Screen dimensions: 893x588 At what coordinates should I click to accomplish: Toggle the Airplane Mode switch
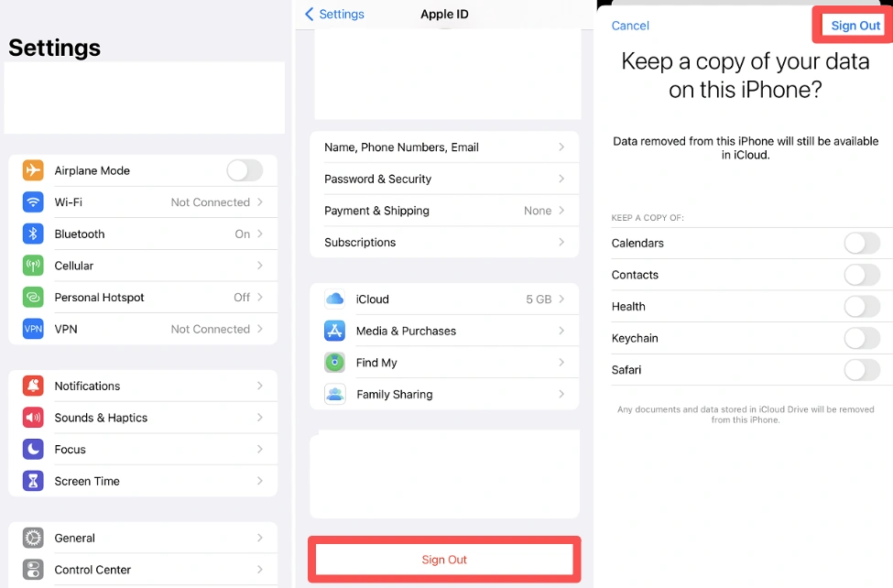(x=245, y=170)
